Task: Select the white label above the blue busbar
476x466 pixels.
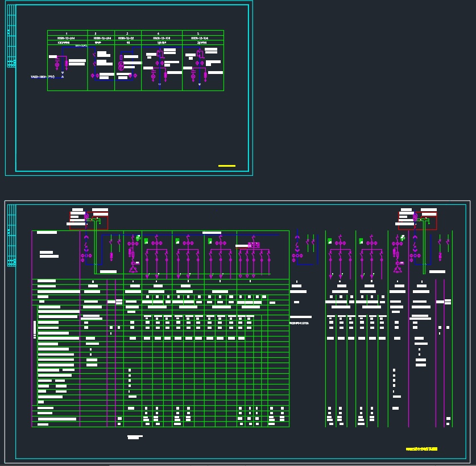Action: pos(212,232)
